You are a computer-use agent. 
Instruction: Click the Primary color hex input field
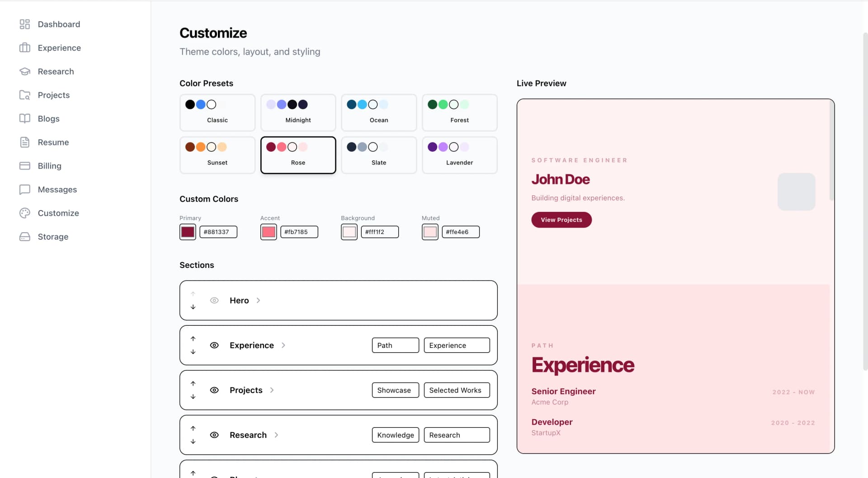click(218, 231)
